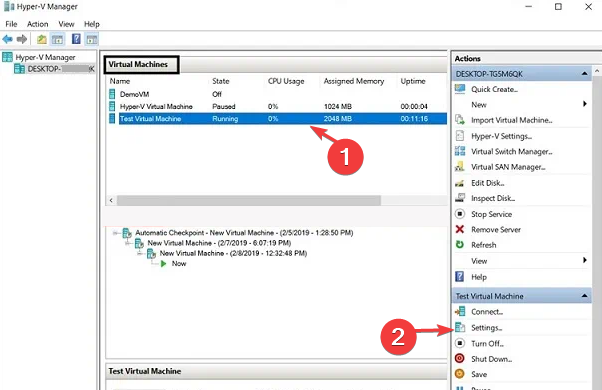Click green Now arrow icon
The width and height of the screenshot is (602, 390).
(x=164, y=264)
